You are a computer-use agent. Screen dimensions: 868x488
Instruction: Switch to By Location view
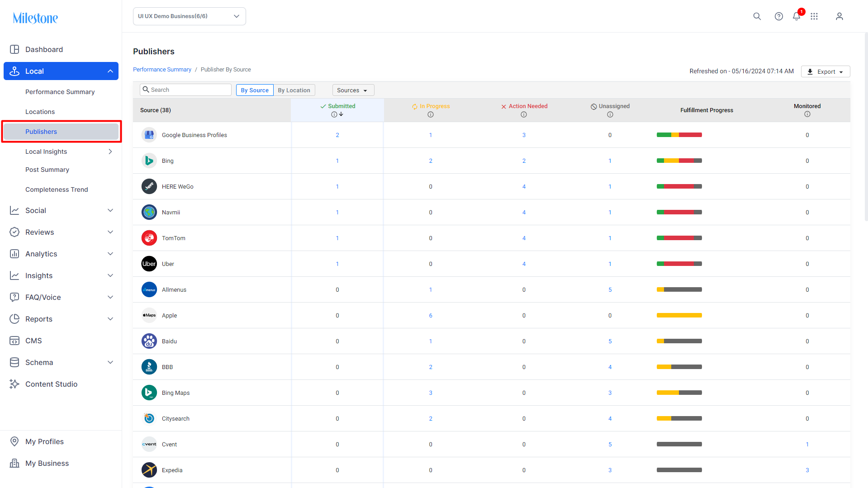pyautogui.click(x=294, y=90)
